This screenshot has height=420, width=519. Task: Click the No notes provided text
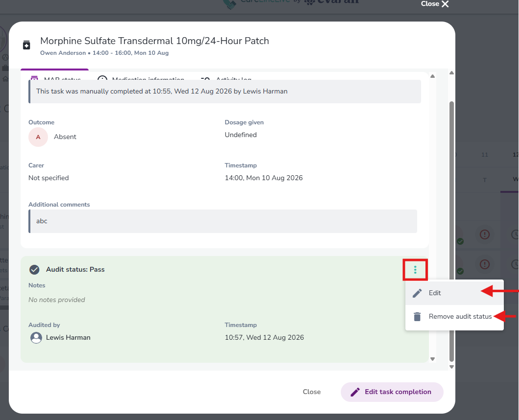(x=57, y=300)
